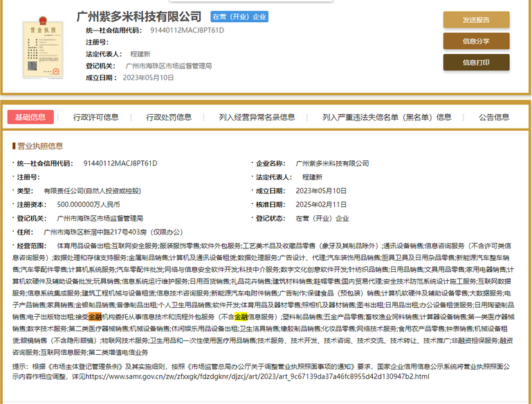This screenshot has height=404, width=532.
Task: Click header registration authority 广州市海珠区市场监督管理局
Action: pos(169,66)
